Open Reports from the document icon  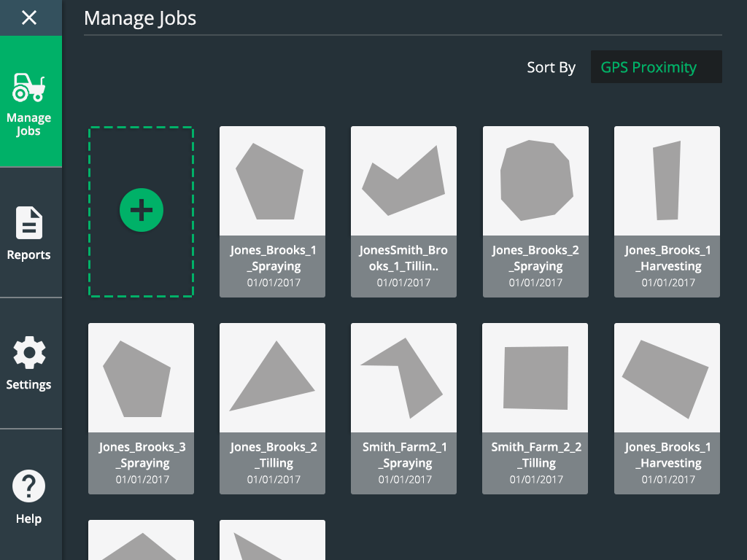29,223
